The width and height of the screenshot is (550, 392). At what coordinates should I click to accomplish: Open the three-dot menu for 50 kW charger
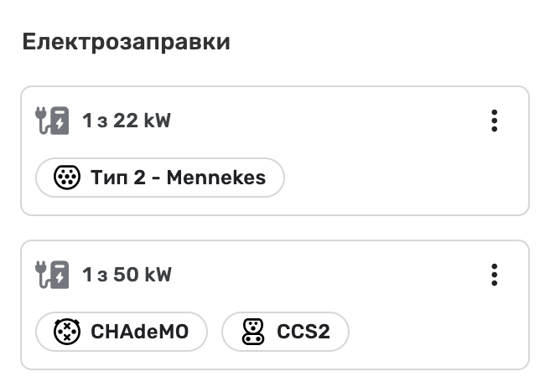(x=494, y=275)
